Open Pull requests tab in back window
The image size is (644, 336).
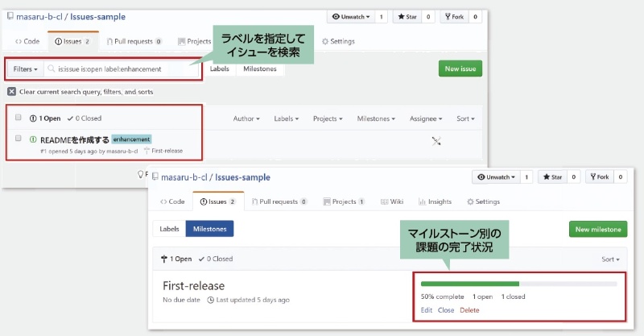tap(134, 42)
